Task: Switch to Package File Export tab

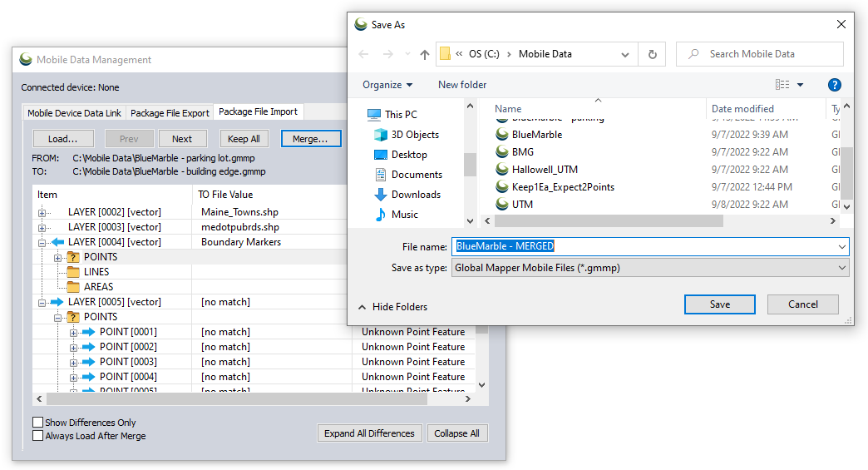Action: 170,113
